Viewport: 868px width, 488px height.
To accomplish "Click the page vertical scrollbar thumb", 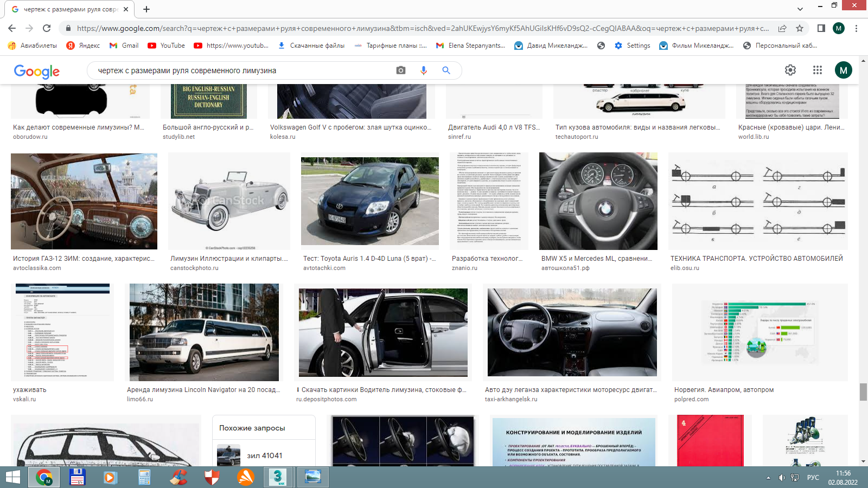I will tap(863, 392).
